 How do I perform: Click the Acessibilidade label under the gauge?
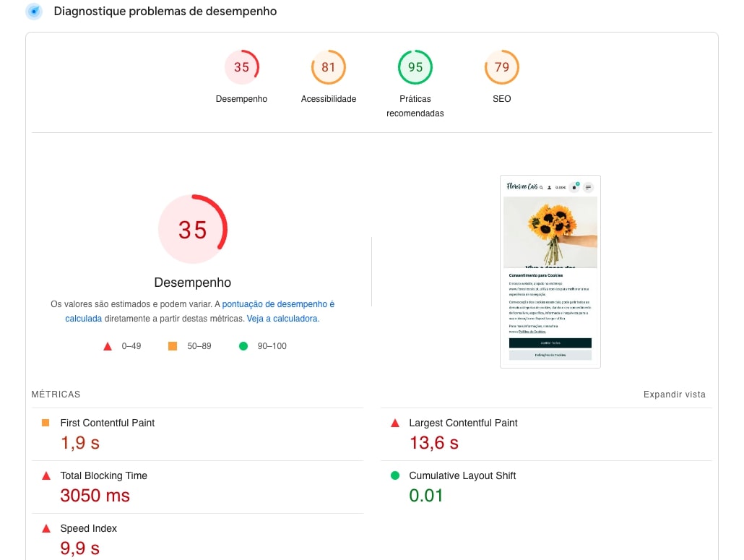pos(329,99)
